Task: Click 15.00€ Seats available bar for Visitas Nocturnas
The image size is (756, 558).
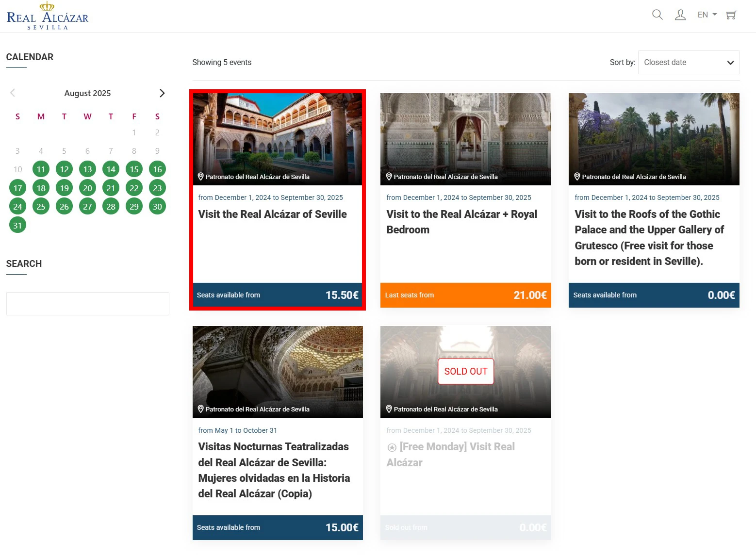Action: tap(278, 527)
